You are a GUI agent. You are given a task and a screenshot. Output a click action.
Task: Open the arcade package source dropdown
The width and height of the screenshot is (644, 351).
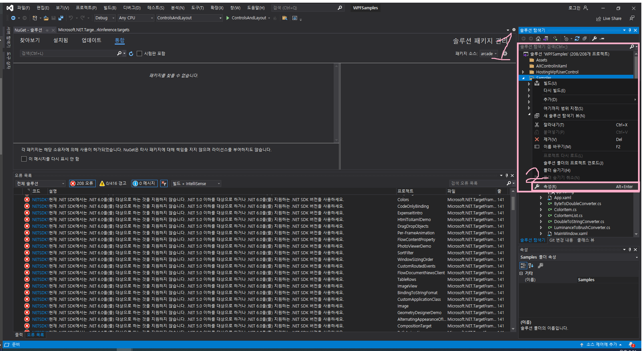489,54
